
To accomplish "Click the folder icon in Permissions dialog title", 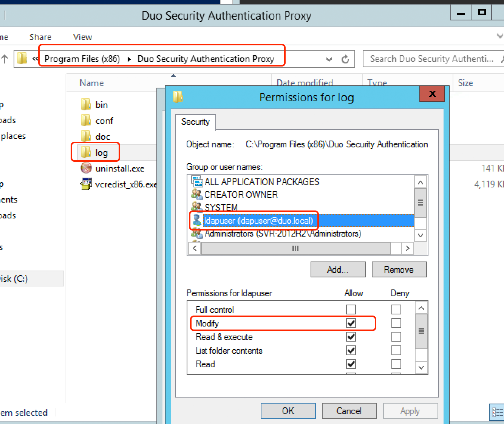I will [178, 97].
